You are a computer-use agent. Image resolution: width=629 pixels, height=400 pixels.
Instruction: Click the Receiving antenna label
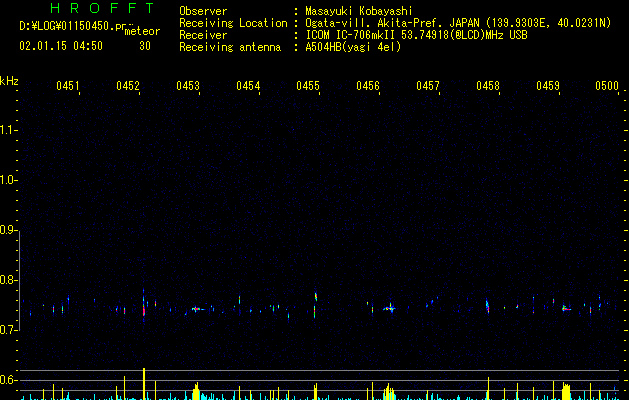[230, 47]
